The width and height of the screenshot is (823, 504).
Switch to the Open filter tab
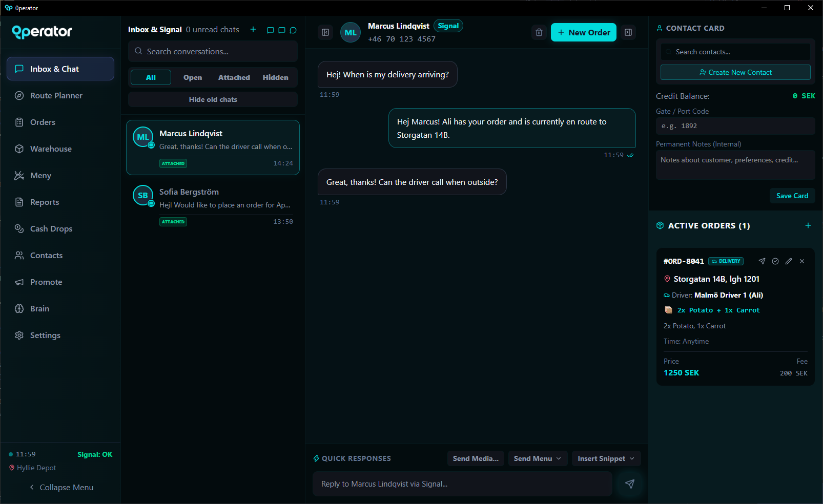(x=193, y=77)
